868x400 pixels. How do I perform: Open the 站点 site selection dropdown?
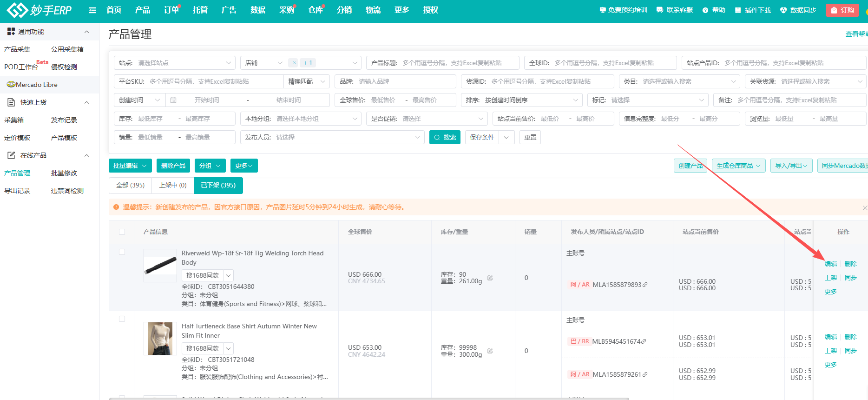175,63
